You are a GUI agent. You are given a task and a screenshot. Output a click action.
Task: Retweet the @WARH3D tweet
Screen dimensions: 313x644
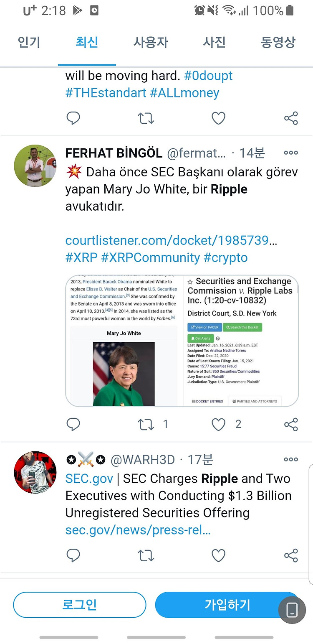[x=146, y=555]
